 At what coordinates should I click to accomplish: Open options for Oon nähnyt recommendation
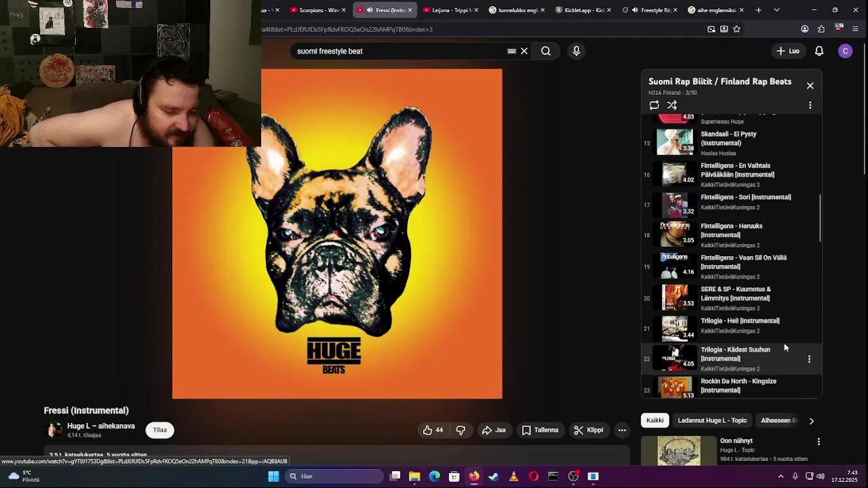(818, 441)
